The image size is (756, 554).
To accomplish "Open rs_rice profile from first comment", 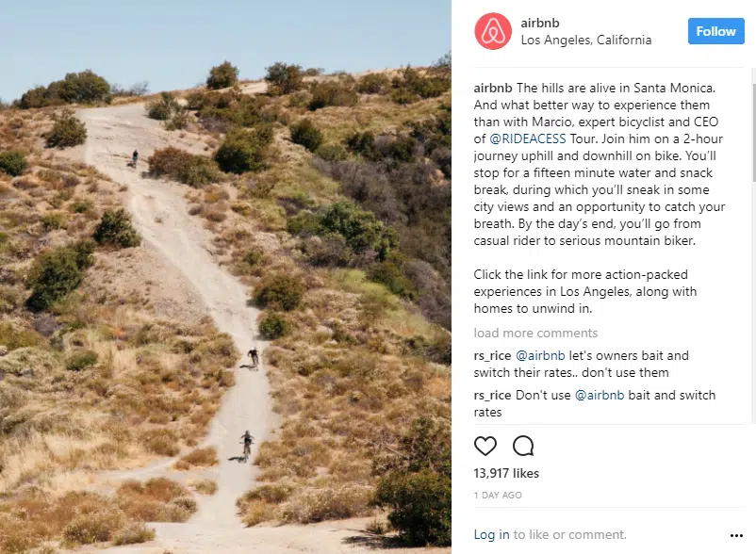I will pos(492,356).
